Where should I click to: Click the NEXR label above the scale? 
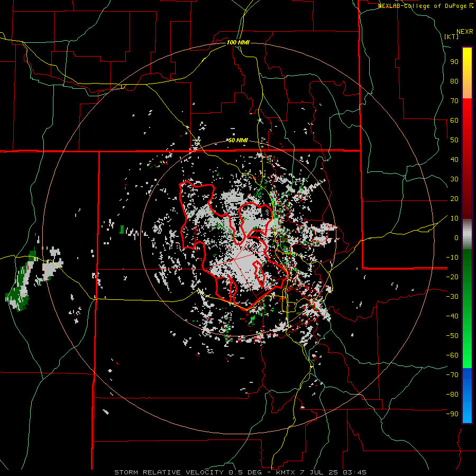pos(465,32)
